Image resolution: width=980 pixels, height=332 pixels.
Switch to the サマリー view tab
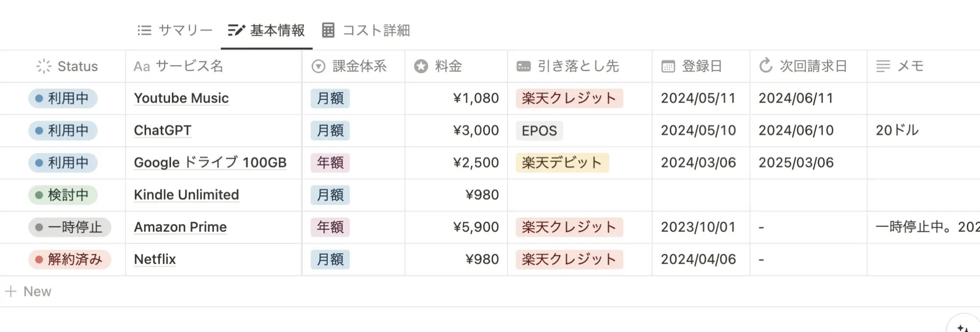click(x=175, y=30)
